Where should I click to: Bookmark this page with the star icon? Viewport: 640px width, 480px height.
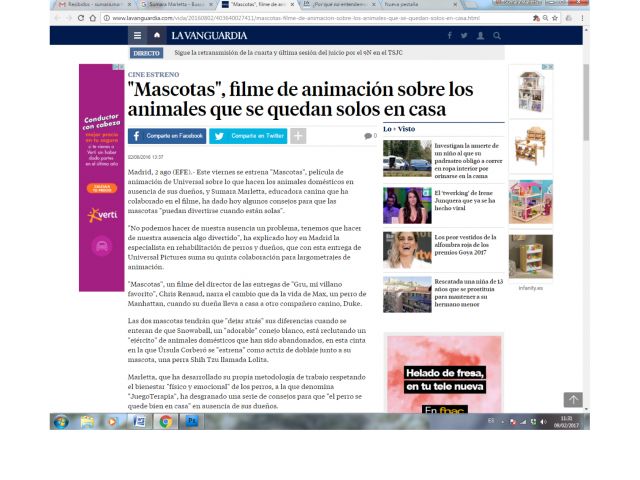[555, 18]
